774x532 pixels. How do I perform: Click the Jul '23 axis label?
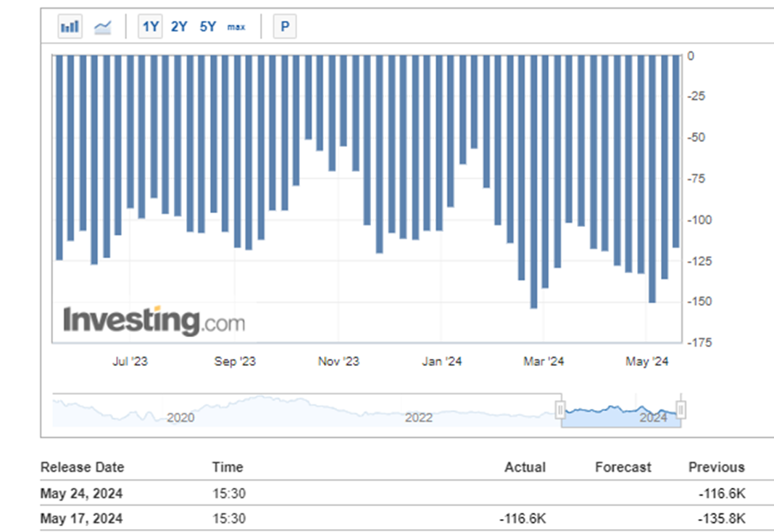click(x=130, y=361)
